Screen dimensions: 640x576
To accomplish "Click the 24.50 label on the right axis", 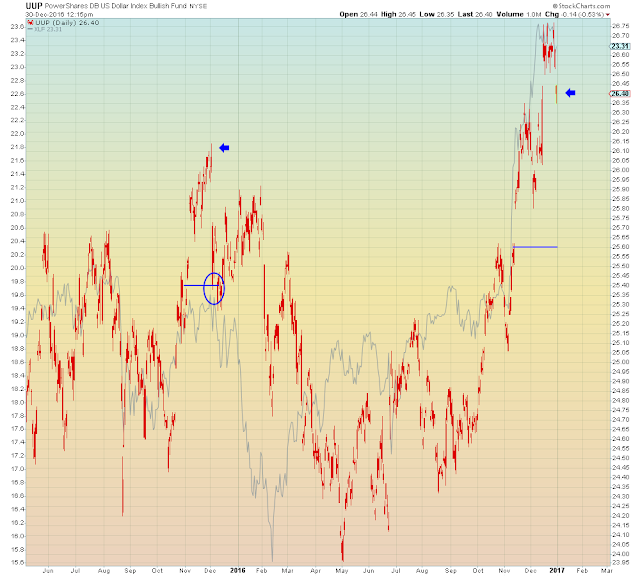I will click(x=620, y=458).
